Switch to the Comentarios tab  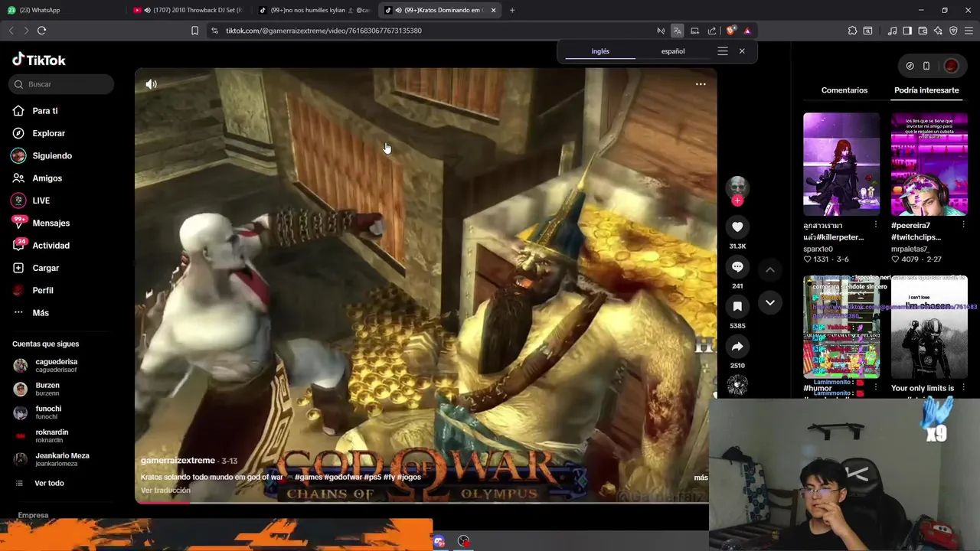point(844,90)
